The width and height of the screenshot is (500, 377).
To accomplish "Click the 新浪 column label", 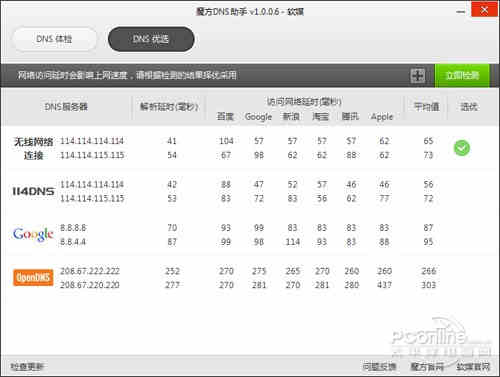I will click(x=291, y=117).
